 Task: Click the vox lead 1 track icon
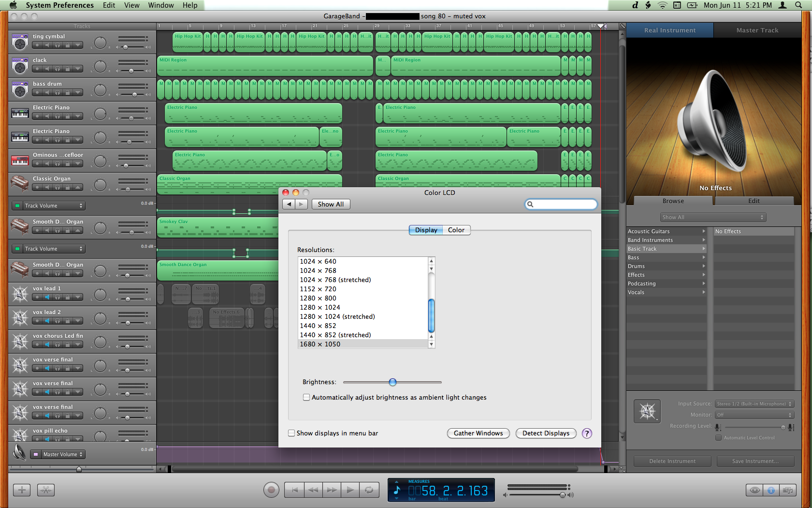click(20, 294)
